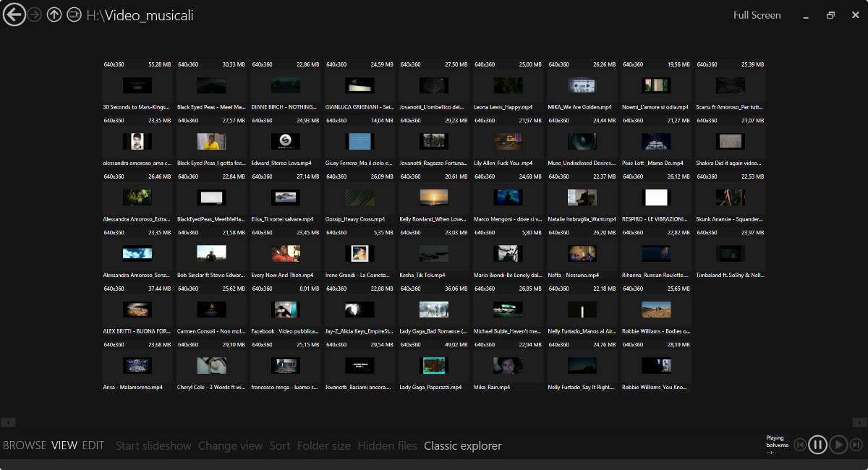Select Skunk Anansie - Squander video
868x470 pixels.
731,198
